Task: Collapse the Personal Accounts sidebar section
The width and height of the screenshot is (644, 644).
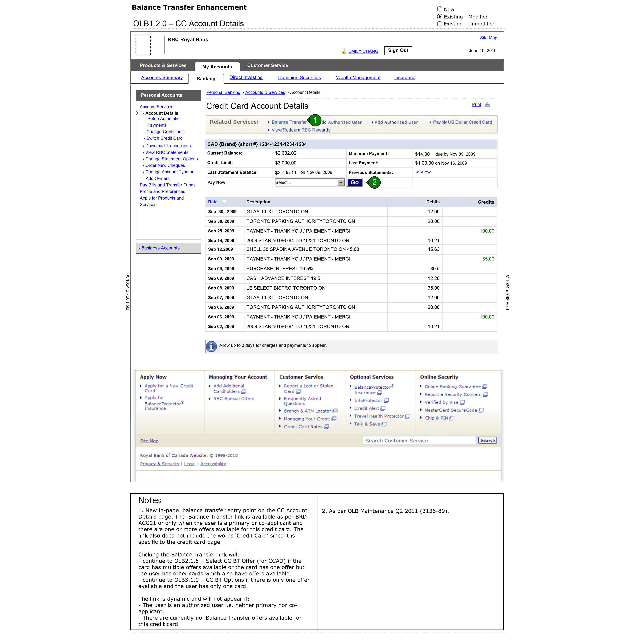Action: pos(168,95)
